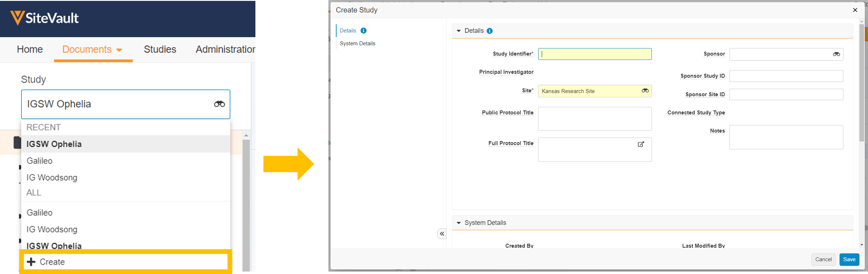Click into the Study Identifier field
The height and width of the screenshot is (274, 868).
click(594, 54)
